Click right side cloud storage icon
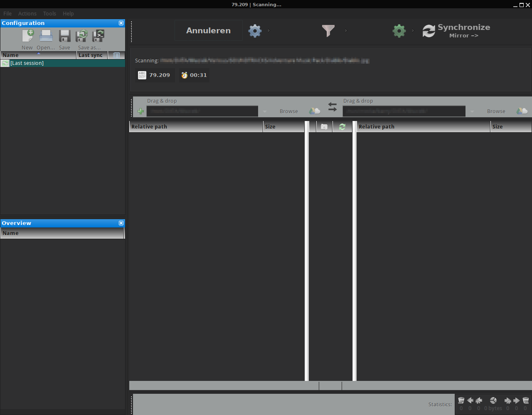The image size is (532, 415). (x=522, y=111)
